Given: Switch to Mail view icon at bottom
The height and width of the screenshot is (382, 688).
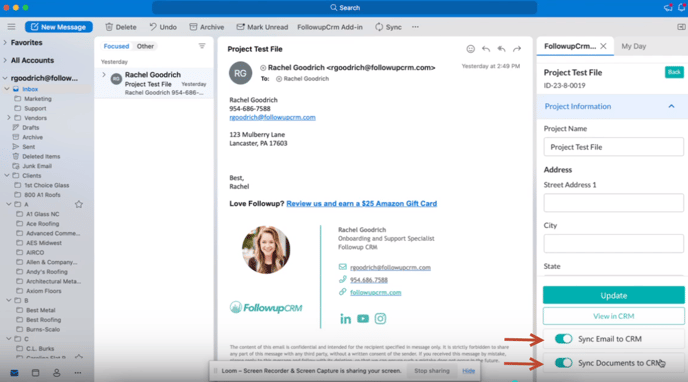Looking at the screenshot, I should pos(14,373).
